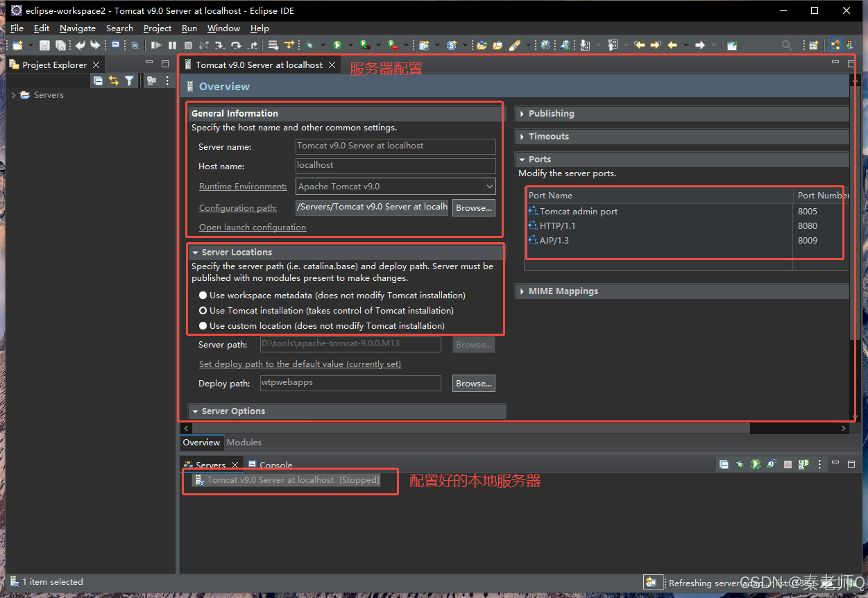
Task: Open the Navigate menu
Action: tap(77, 28)
